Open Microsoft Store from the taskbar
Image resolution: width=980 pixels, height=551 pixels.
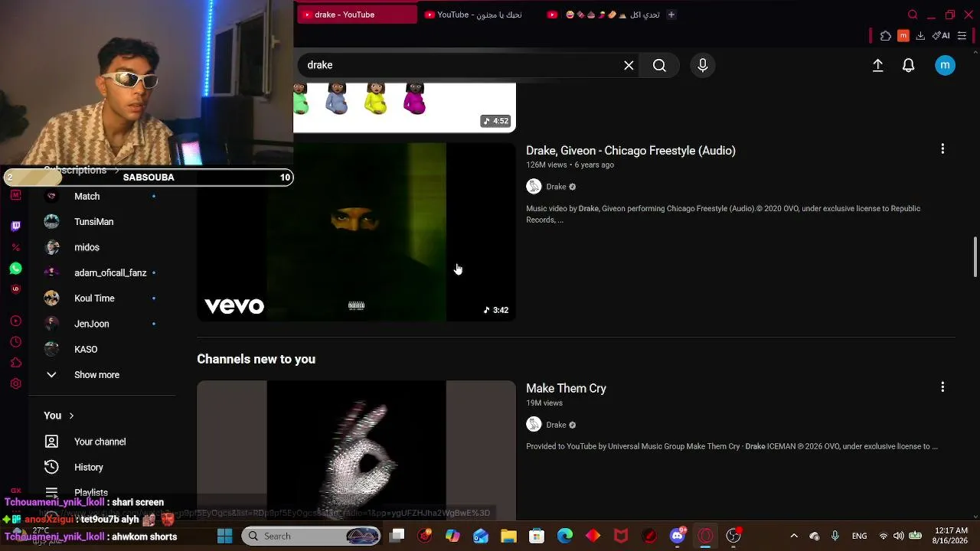click(x=537, y=536)
